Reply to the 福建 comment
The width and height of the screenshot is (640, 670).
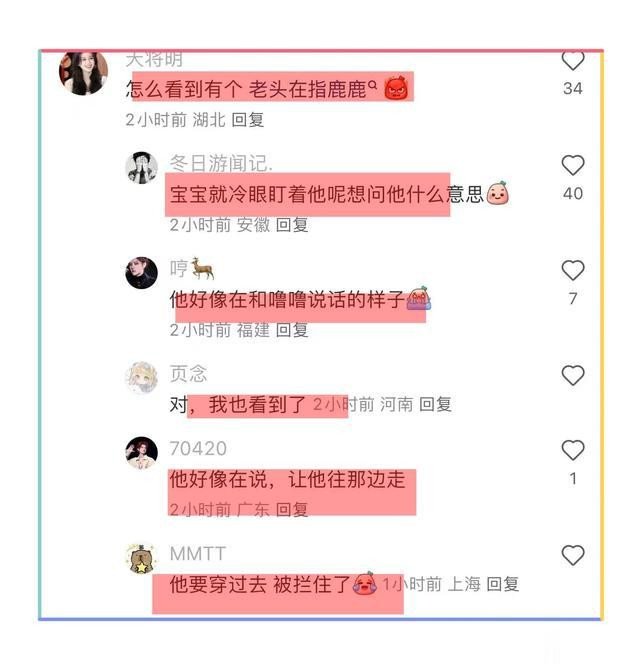click(292, 330)
